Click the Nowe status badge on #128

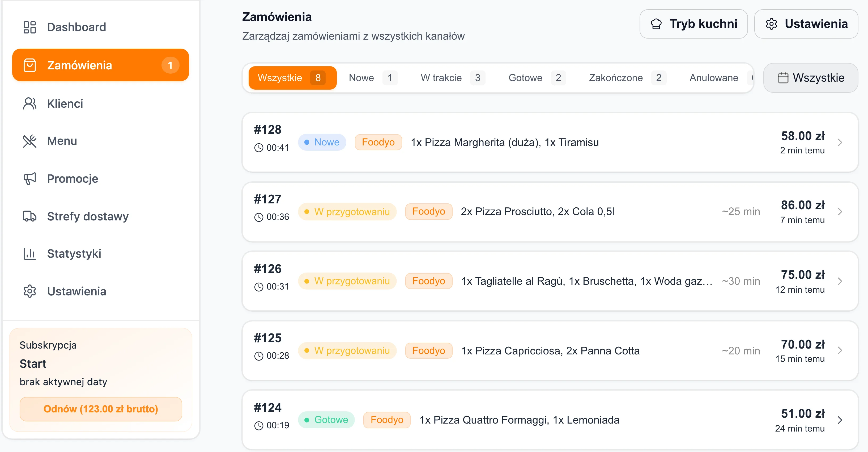pyautogui.click(x=322, y=142)
